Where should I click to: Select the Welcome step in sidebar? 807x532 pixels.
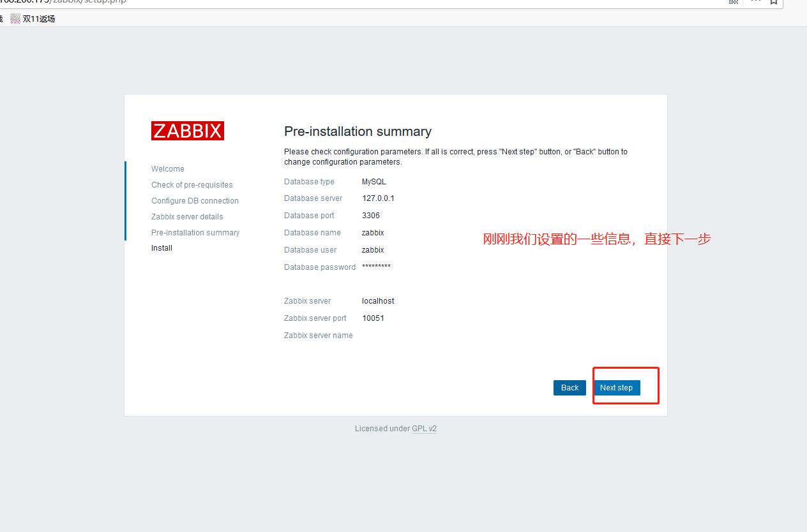coord(168,169)
